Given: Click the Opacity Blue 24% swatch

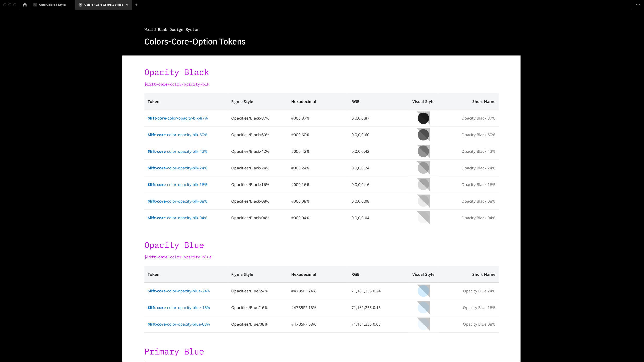Looking at the screenshot, I should (x=423, y=291).
